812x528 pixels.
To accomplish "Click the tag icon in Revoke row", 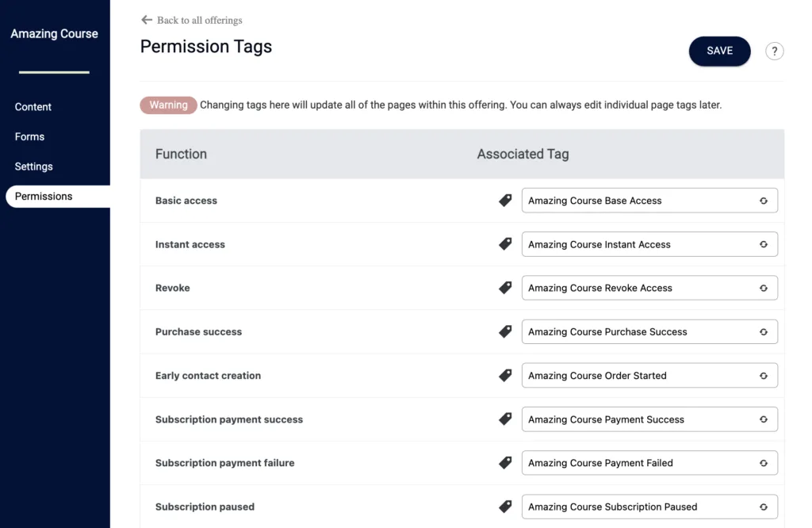I will (x=505, y=288).
